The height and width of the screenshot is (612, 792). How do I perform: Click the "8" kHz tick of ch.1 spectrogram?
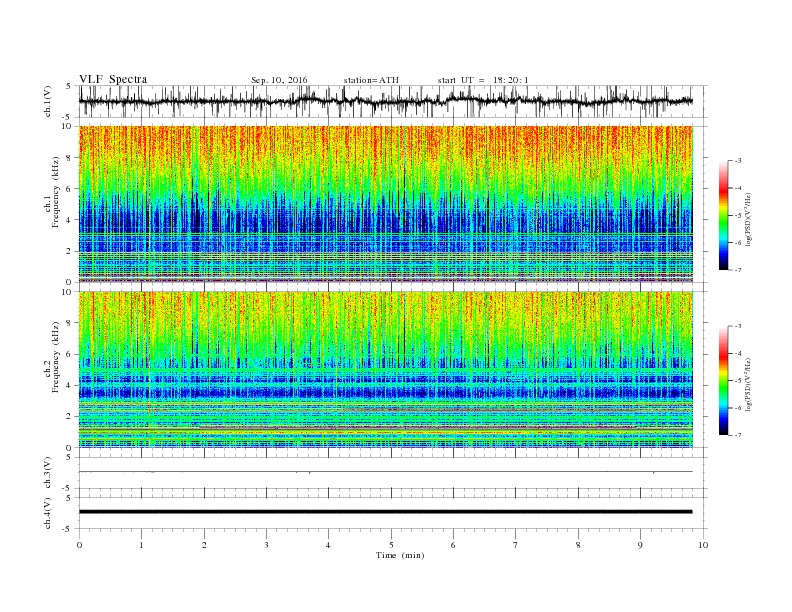(x=70, y=158)
